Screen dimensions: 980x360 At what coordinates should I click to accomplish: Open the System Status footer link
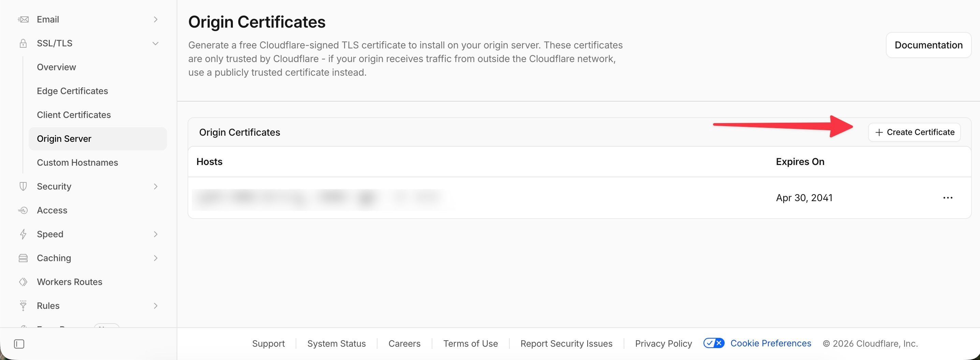pos(336,344)
